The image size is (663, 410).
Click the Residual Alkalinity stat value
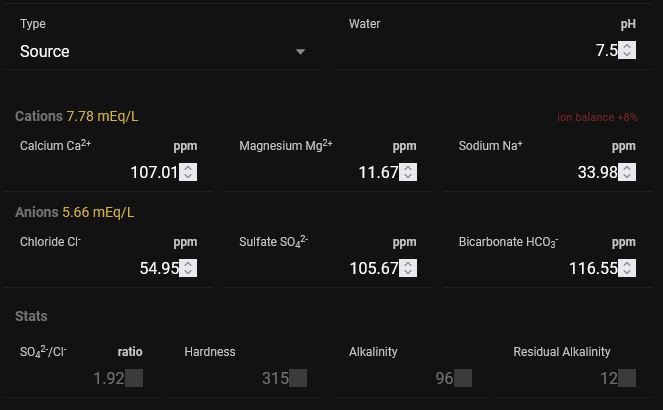608,378
